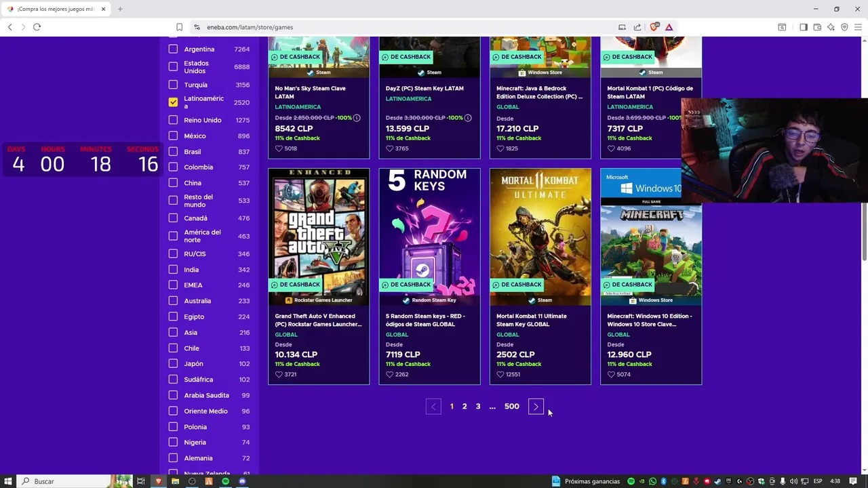Viewport: 868px width, 488px height.
Task: Open Discord from the taskbar
Action: click(242, 481)
